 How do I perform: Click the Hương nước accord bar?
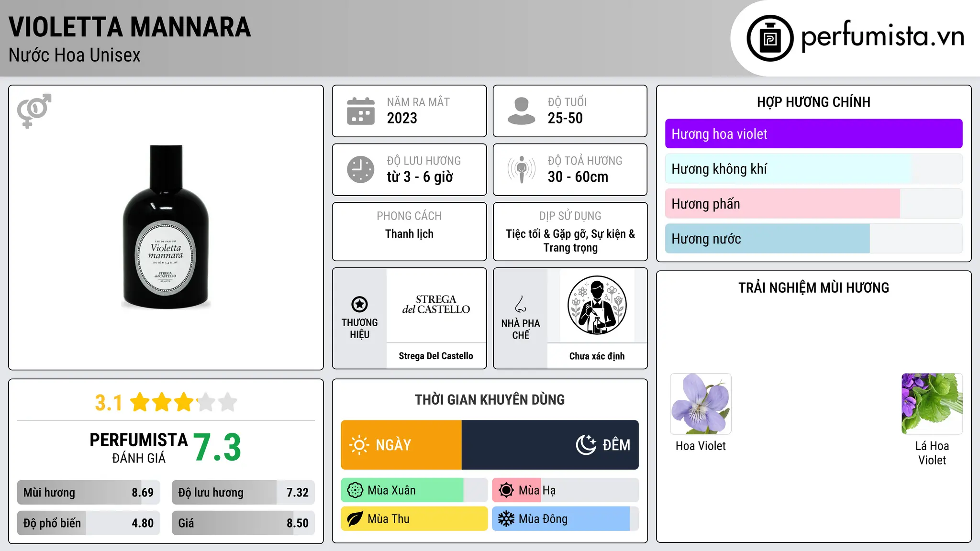click(x=813, y=239)
